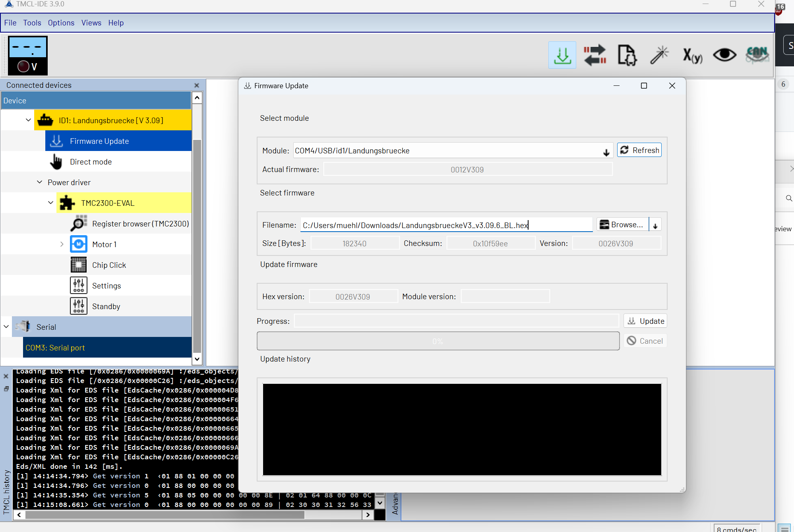The width and height of the screenshot is (794, 532).
Task: Click the 0% progress bar
Action: click(x=438, y=341)
